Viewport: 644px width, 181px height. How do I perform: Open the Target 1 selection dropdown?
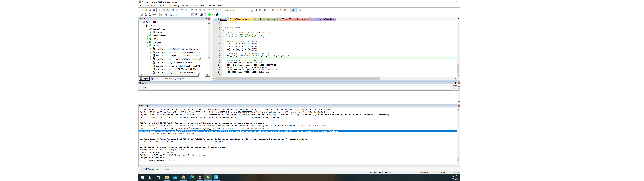192,15
